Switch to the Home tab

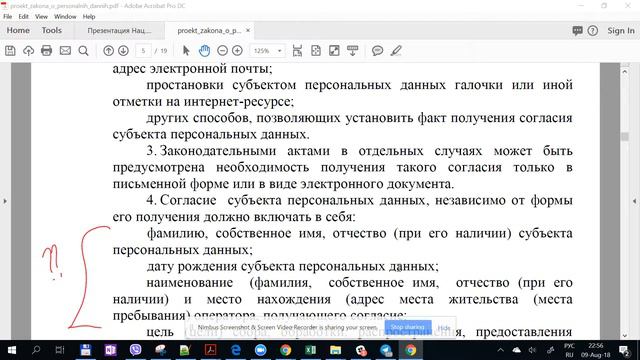pos(18,31)
